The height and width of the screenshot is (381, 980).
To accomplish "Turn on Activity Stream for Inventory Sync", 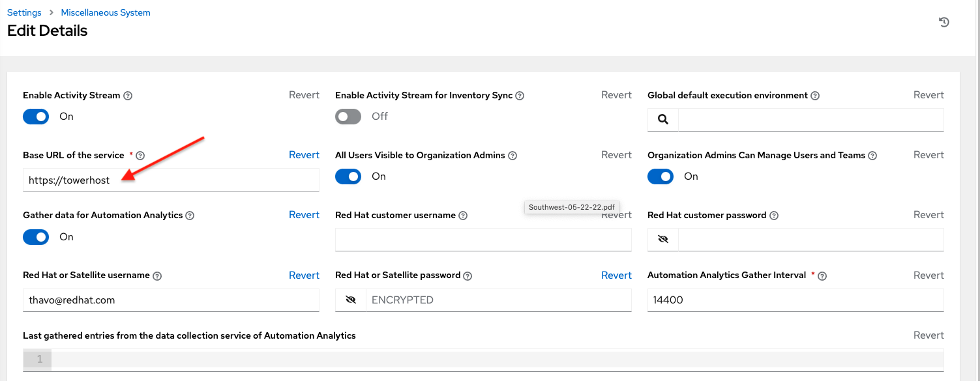I will pos(348,117).
